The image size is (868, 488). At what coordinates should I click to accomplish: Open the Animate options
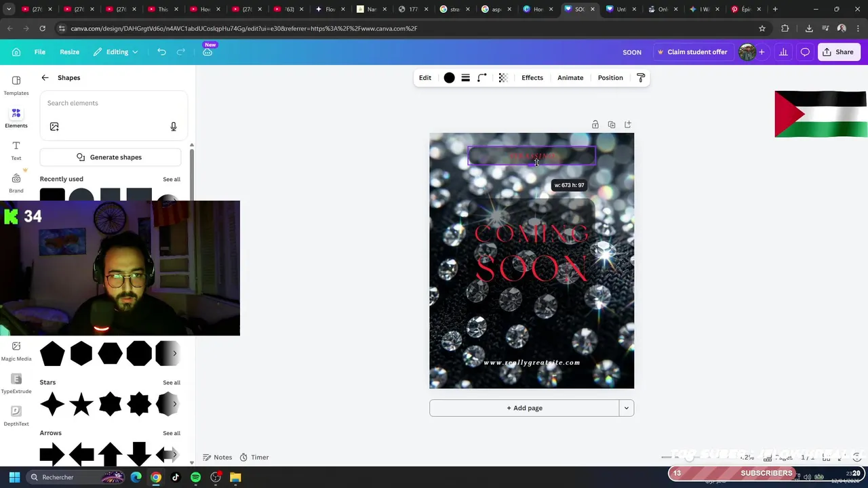coord(570,78)
